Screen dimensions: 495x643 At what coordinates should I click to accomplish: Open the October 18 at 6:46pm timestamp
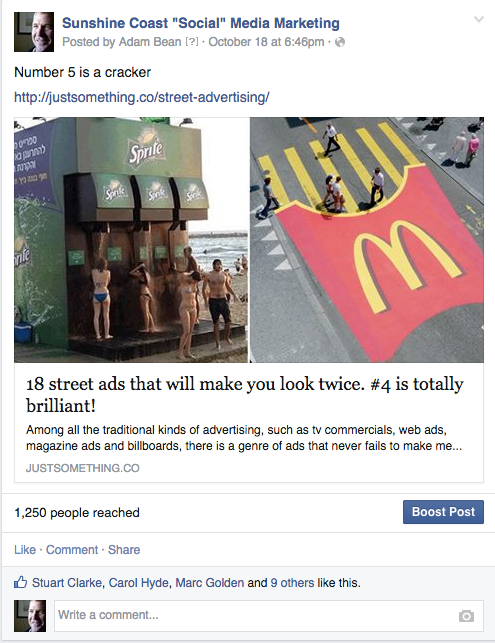point(266,42)
